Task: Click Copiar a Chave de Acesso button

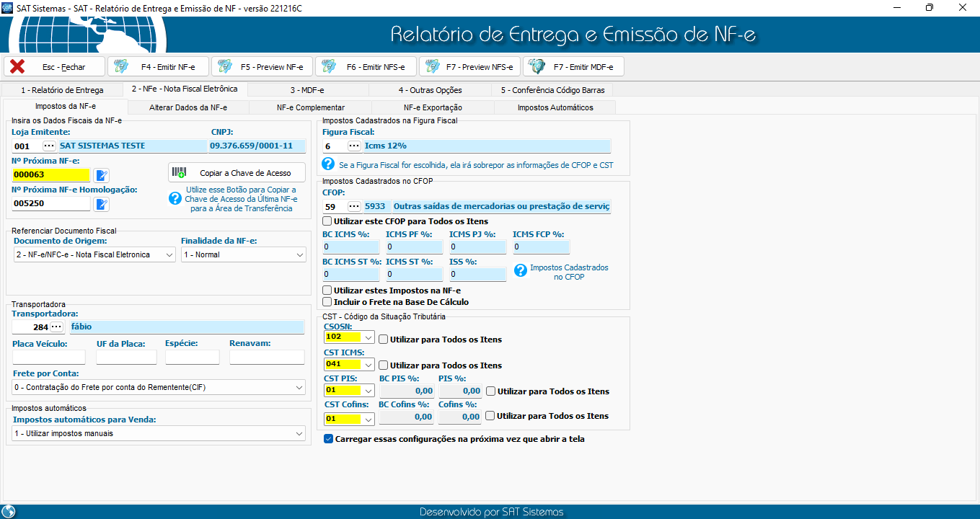Action: 237,173
